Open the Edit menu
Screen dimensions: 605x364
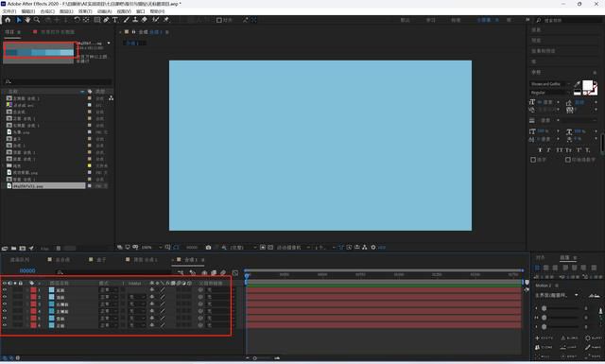pyautogui.click(x=28, y=11)
